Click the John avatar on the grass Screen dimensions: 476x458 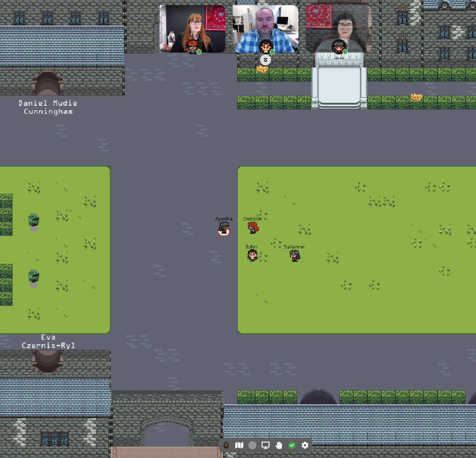[x=252, y=255]
